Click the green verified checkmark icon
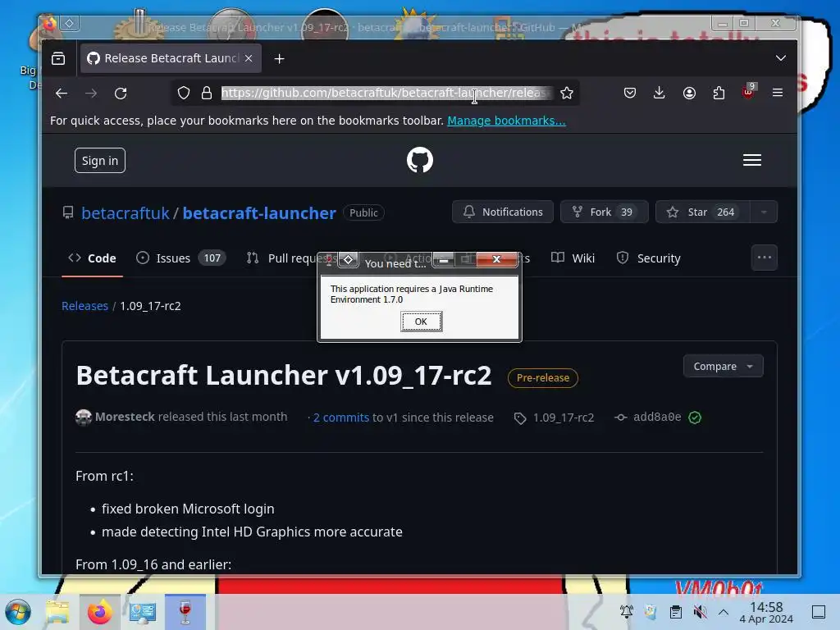This screenshot has height=630, width=840. click(695, 418)
